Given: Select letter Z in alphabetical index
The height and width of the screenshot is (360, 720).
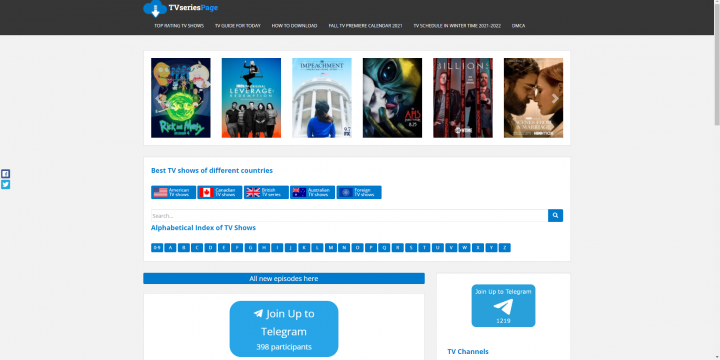Looking at the screenshot, I should click(505, 248).
